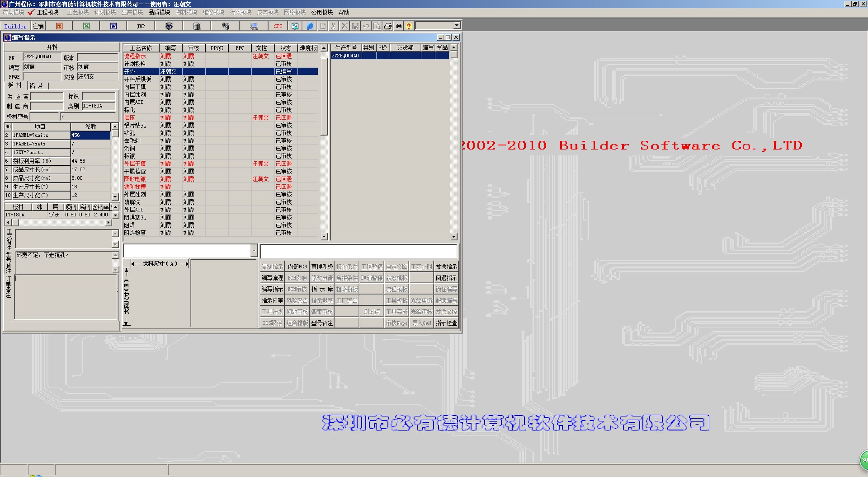Click the print preview icon
The height and width of the screenshot is (477, 868).
point(377,26)
